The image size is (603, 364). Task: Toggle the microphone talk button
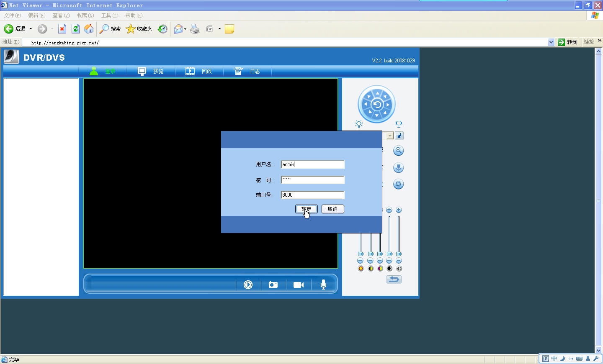click(x=323, y=285)
